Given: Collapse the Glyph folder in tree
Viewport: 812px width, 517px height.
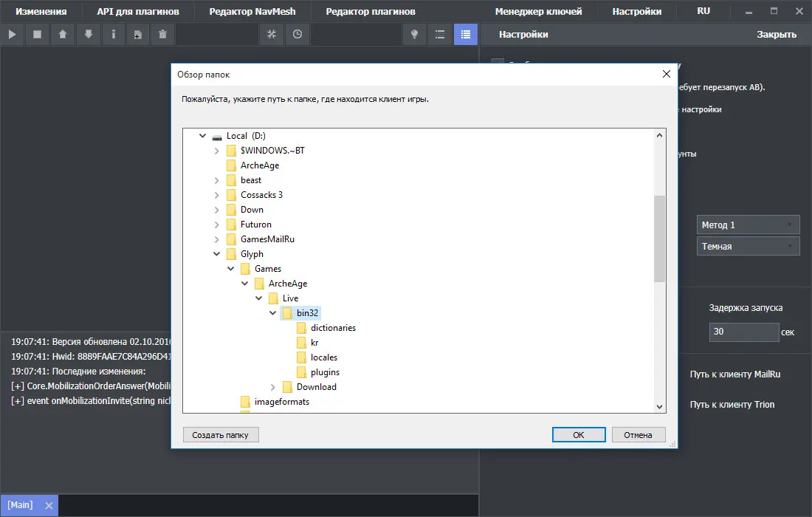Looking at the screenshot, I should [217, 254].
